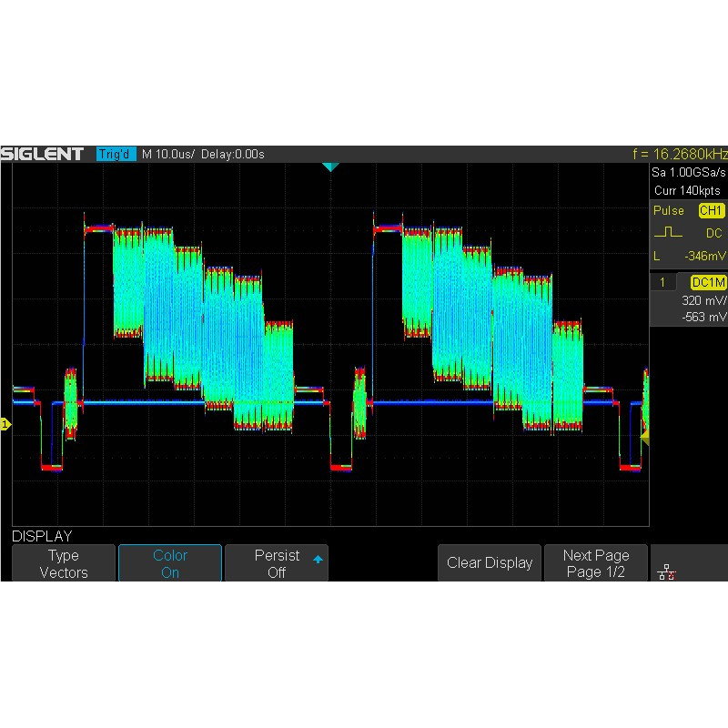Click the DISPLAY menu label
The height and width of the screenshot is (728, 728).
pyautogui.click(x=43, y=536)
